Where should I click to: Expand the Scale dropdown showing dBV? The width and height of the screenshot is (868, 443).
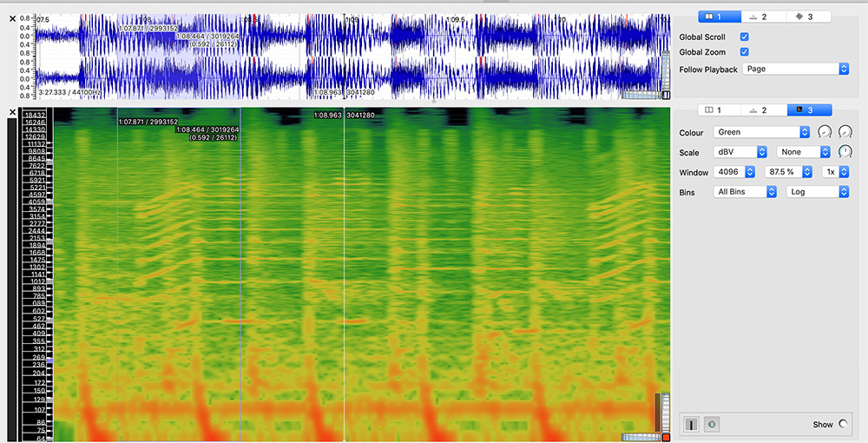[x=740, y=152]
